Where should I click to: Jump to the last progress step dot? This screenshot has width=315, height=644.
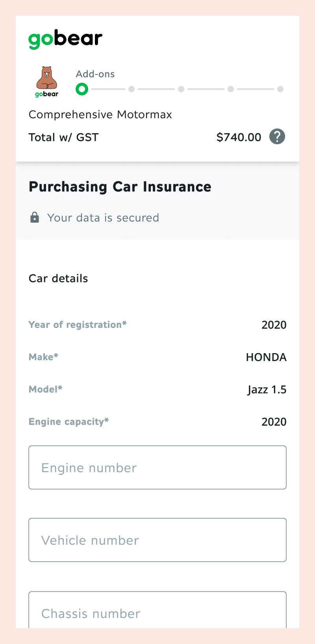[x=280, y=89]
